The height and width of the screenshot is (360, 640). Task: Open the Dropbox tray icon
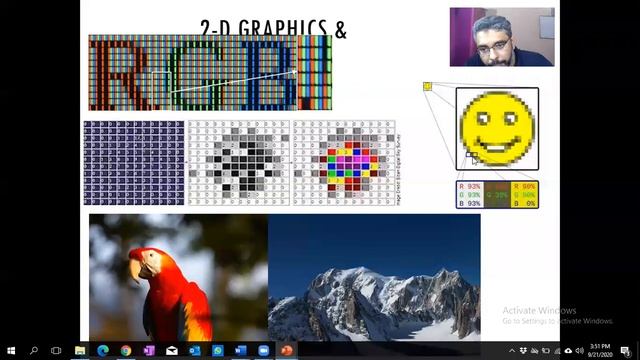[523, 351]
